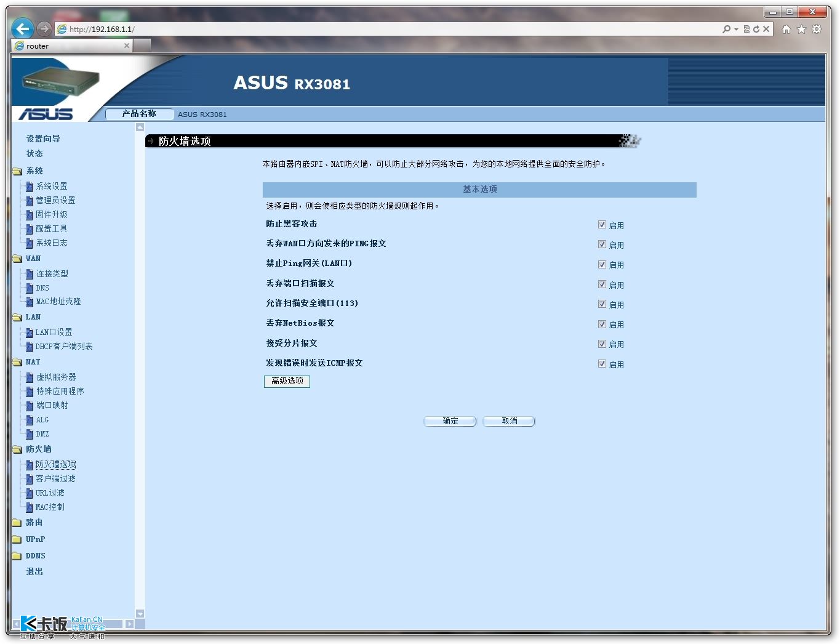Click the page icon next to 虚拟服务器

(29, 377)
